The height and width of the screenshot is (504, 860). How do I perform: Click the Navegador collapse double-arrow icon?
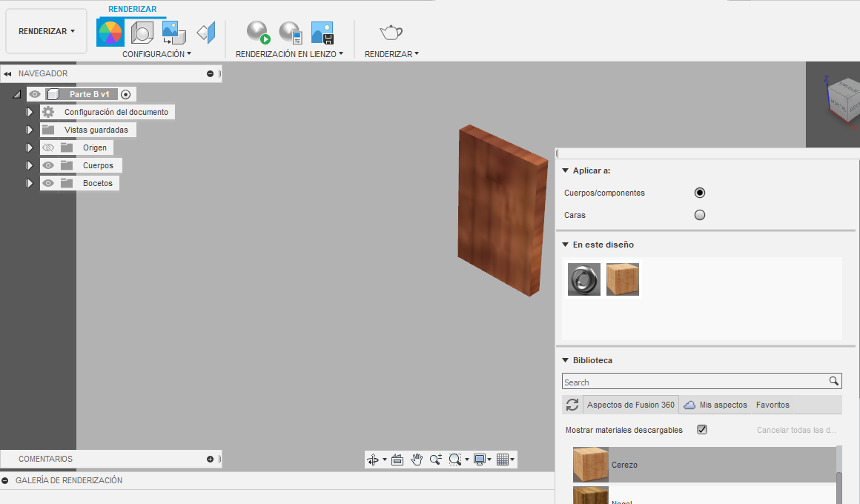[7, 73]
